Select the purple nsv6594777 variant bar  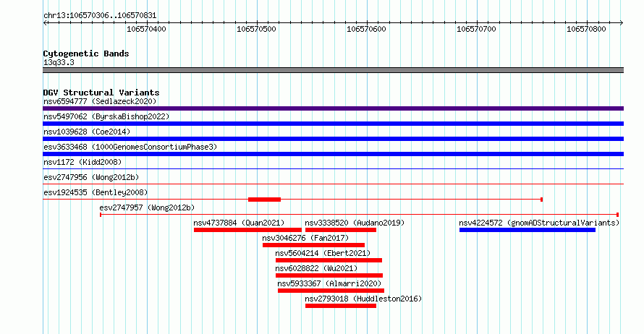(333, 108)
